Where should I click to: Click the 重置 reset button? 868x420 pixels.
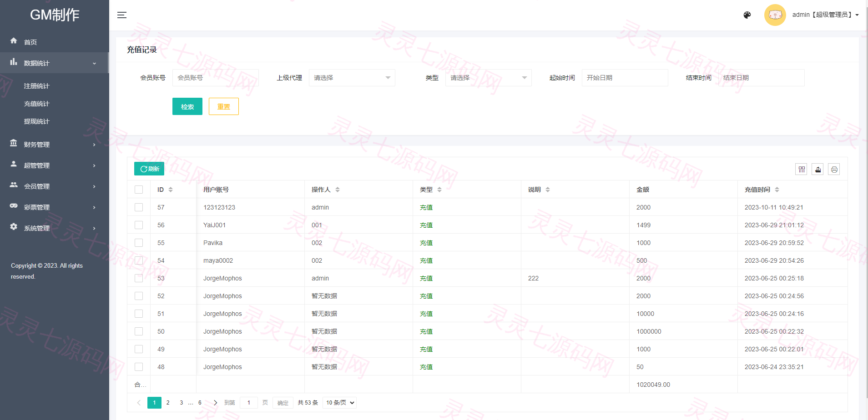point(224,106)
